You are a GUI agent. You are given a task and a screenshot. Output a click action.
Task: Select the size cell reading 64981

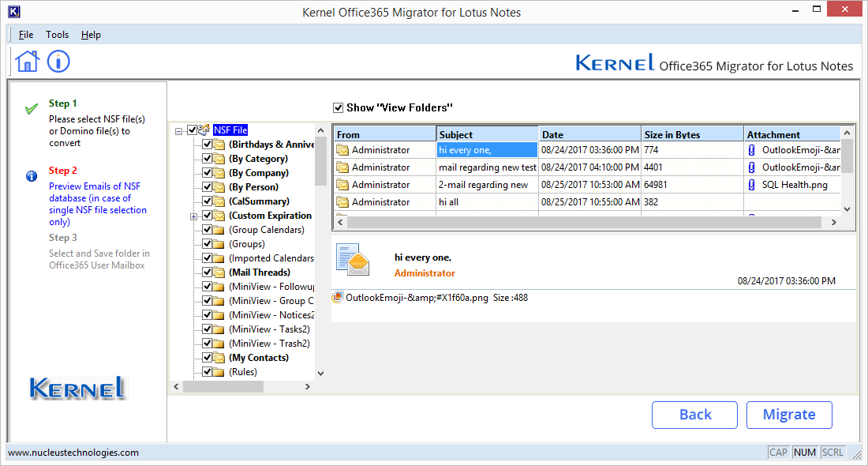(693, 185)
